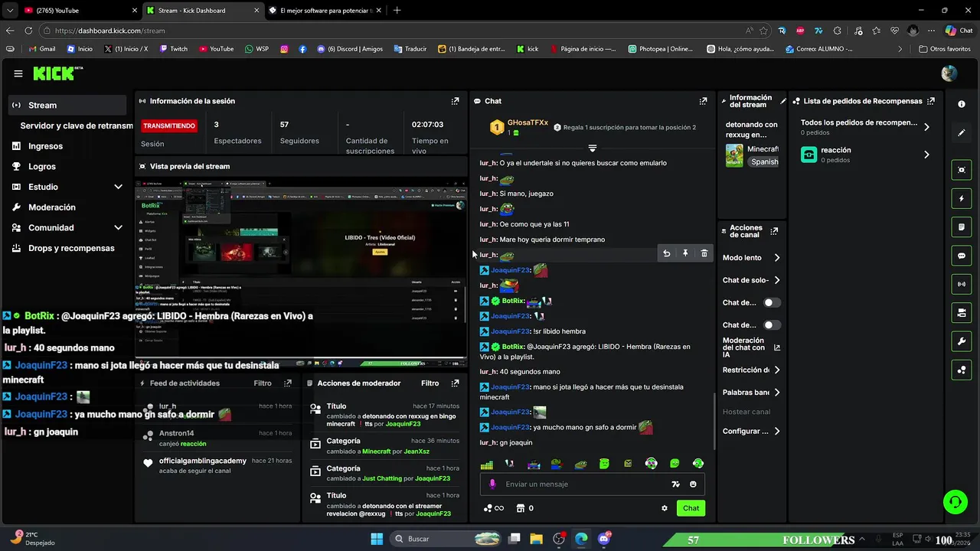Pop out Acciones de canal panel

coord(774,231)
